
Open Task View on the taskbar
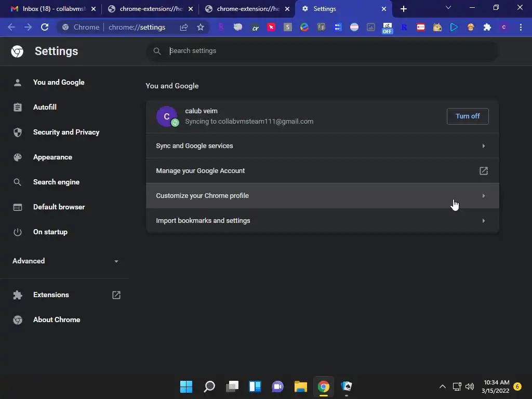coord(232,387)
